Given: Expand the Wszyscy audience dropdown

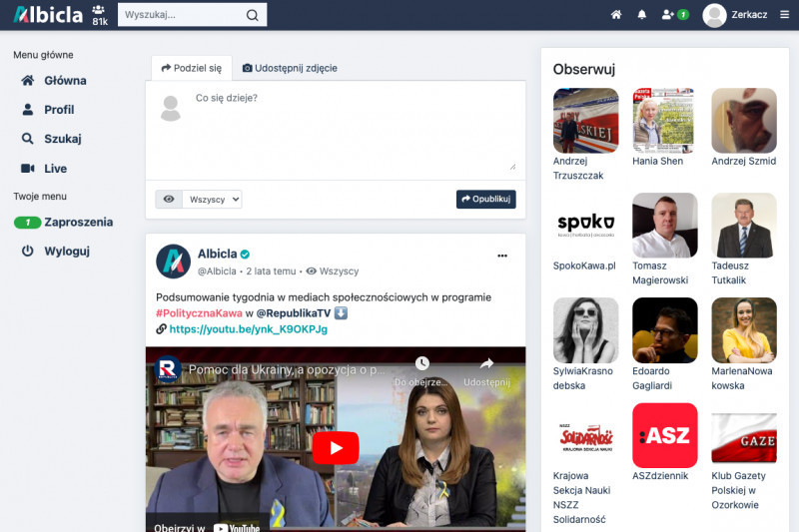Looking at the screenshot, I should 214,200.
